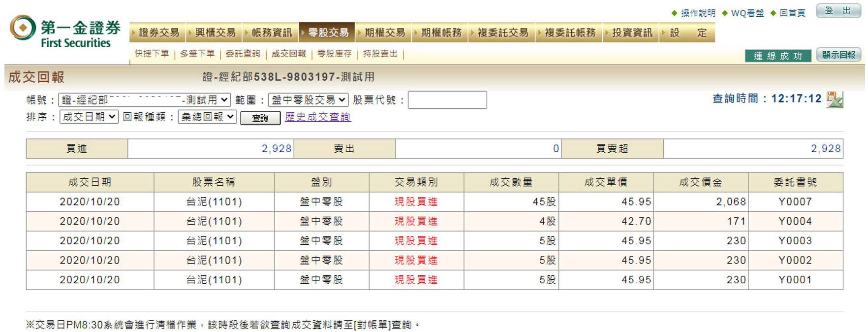Open the 帳號 account dropdown

pos(144,100)
